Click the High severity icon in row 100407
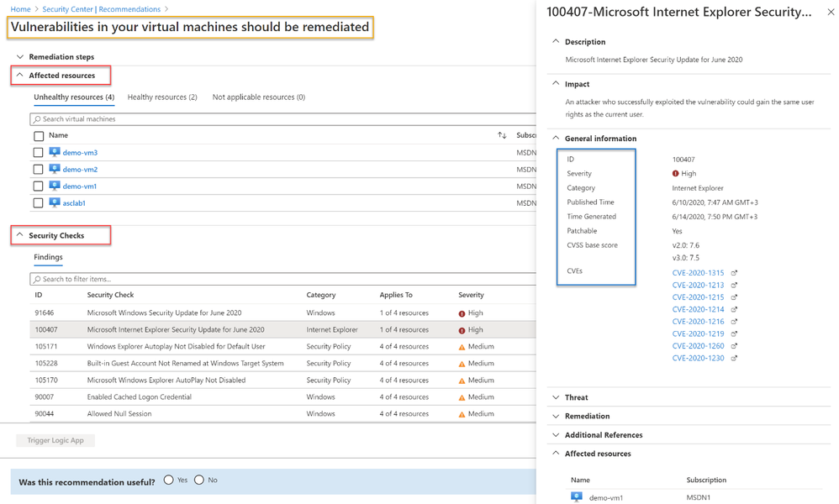This screenshot has height=504, width=839. pos(462,330)
